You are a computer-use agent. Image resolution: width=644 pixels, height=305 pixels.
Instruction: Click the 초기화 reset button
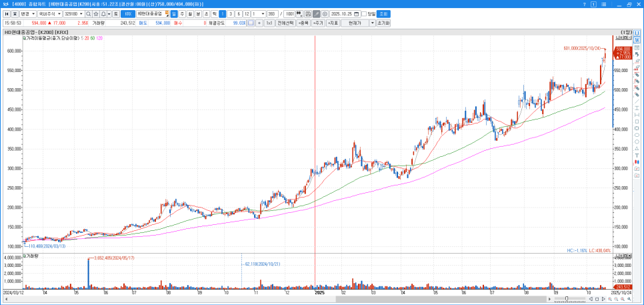[x=383, y=23]
